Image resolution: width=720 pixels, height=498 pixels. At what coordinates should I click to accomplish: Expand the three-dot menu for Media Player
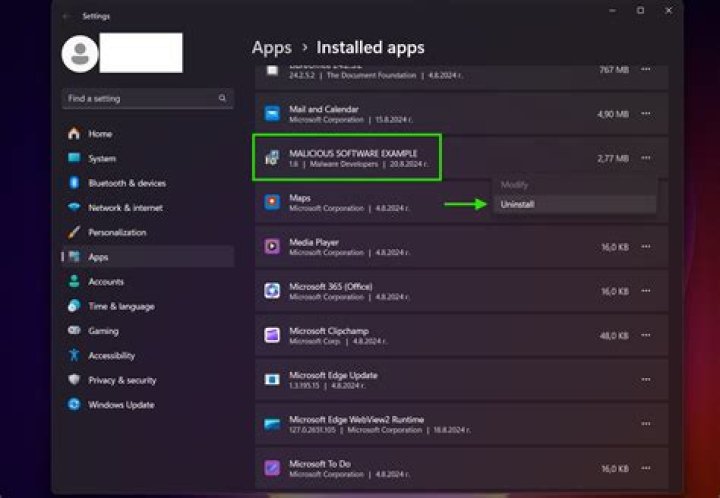(x=646, y=246)
